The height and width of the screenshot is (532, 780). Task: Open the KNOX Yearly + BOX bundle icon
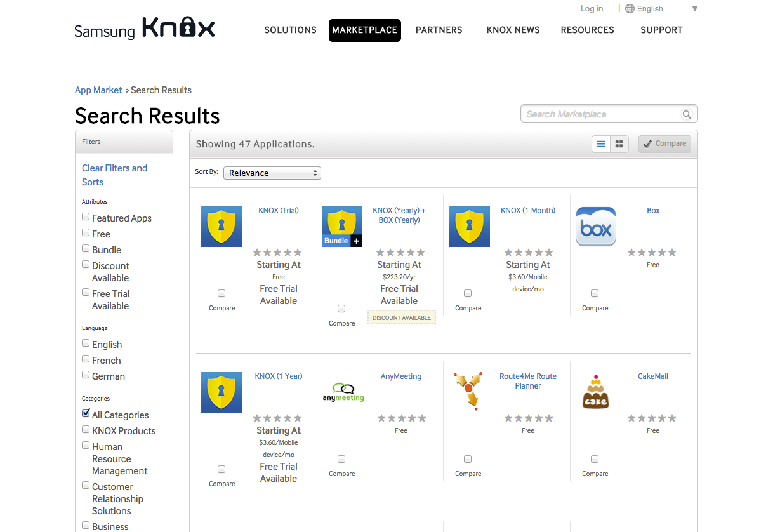pyautogui.click(x=342, y=227)
